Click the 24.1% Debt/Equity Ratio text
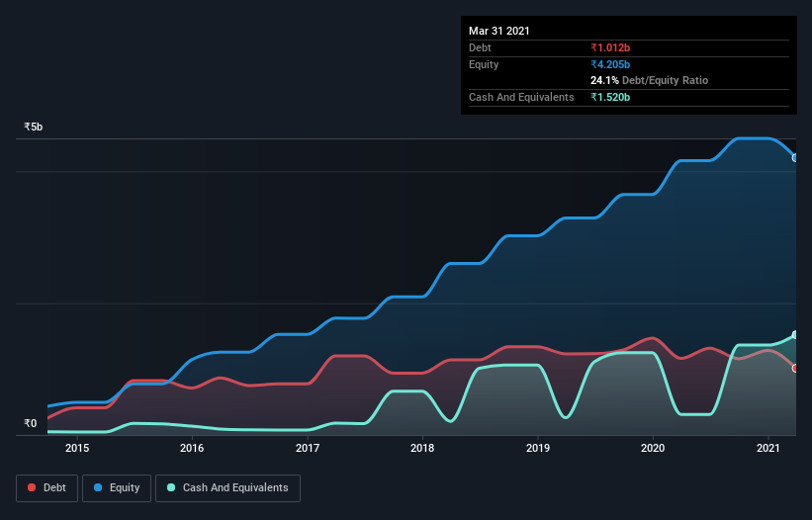 (x=650, y=80)
